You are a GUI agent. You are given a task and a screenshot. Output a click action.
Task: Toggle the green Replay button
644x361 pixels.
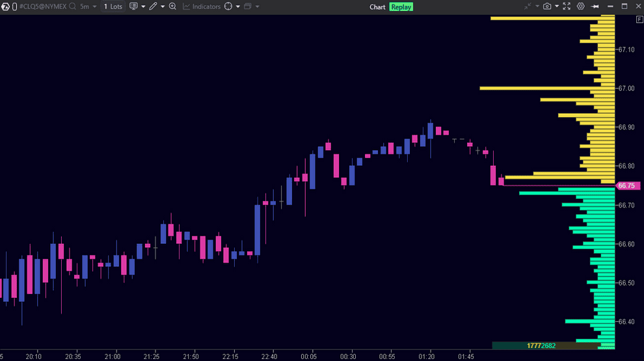tap(401, 7)
